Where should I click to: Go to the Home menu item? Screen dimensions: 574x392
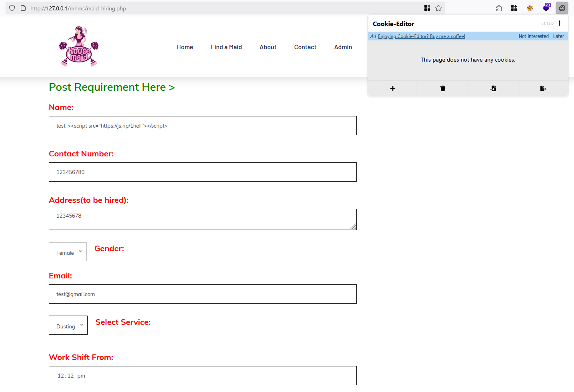[185, 47]
